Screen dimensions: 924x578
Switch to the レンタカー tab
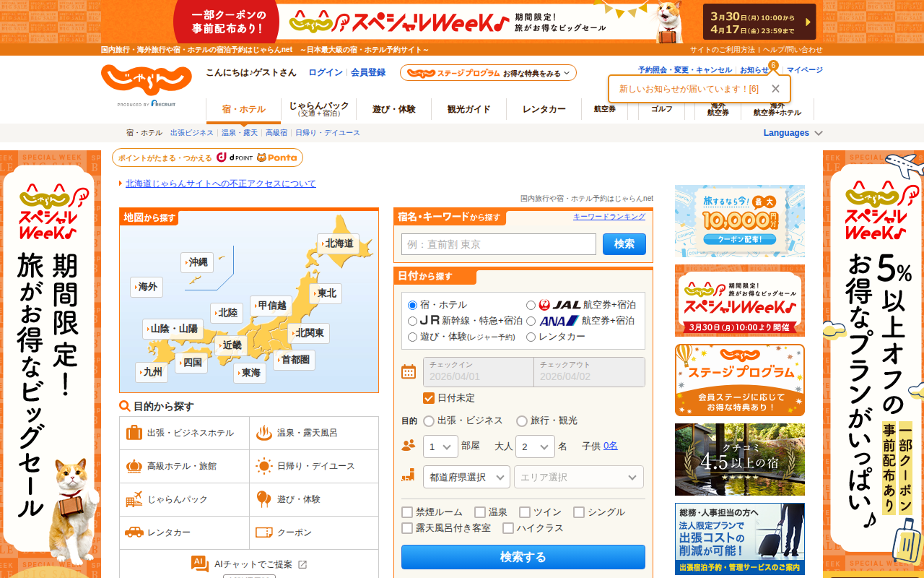tap(544, 109)
